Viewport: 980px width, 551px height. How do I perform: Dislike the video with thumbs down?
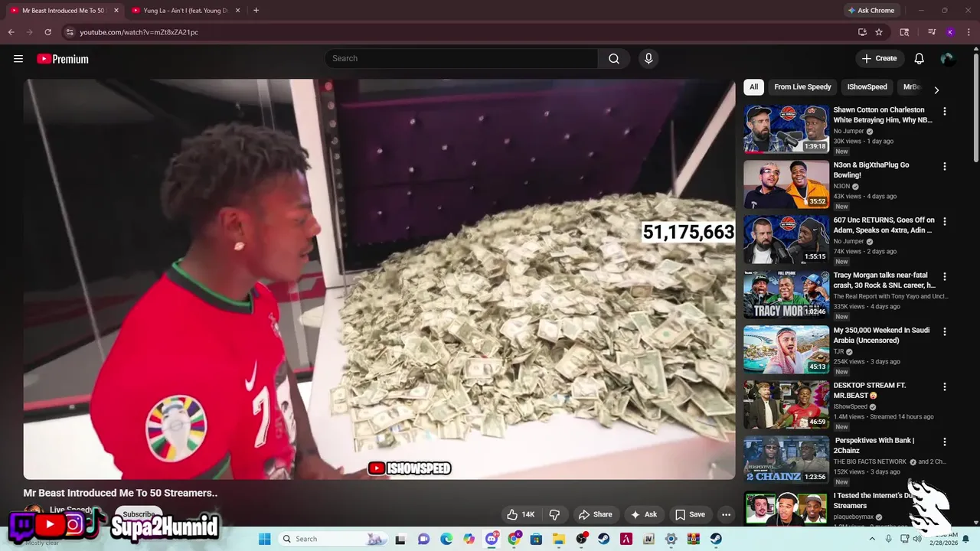pos(555,514)
